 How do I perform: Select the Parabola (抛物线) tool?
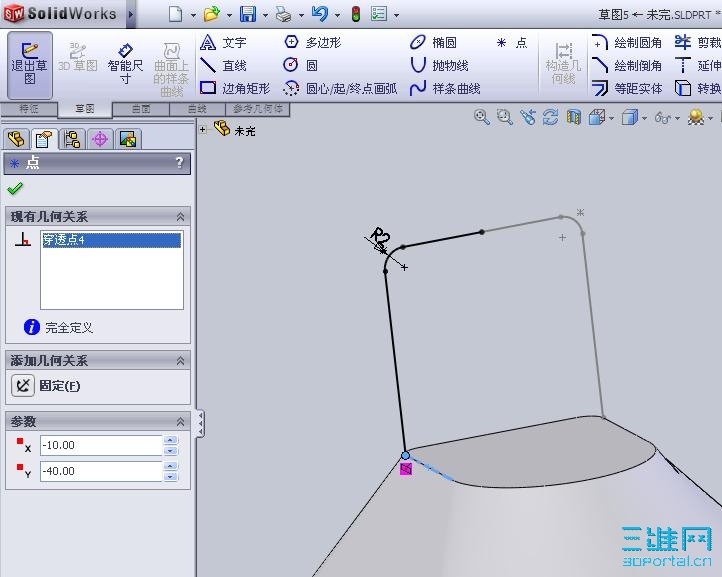[x=439, y=65]
